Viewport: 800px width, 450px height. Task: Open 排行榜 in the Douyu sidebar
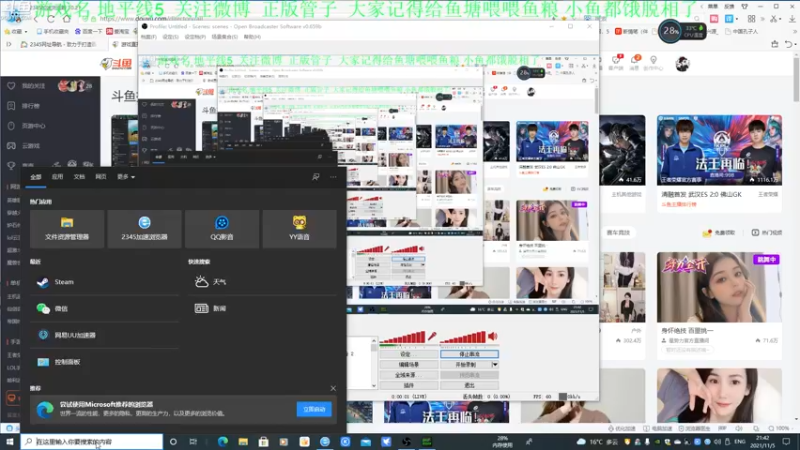(31, 106)
